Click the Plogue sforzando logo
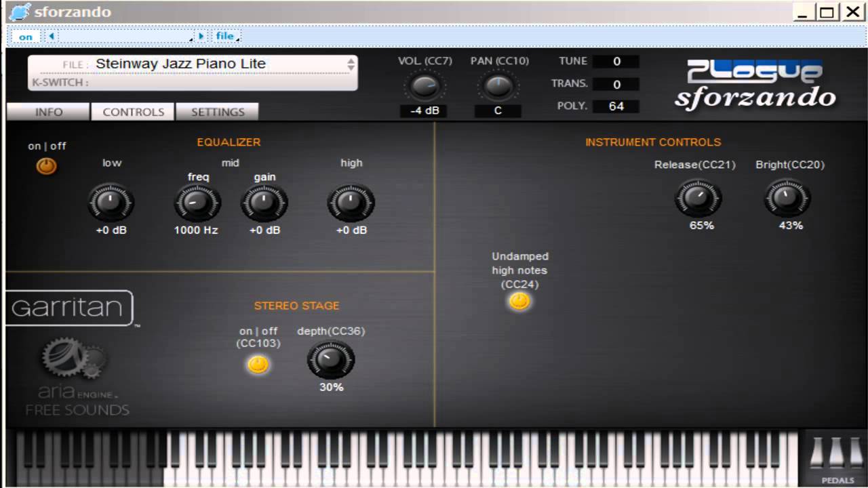 tap(755, 84)
